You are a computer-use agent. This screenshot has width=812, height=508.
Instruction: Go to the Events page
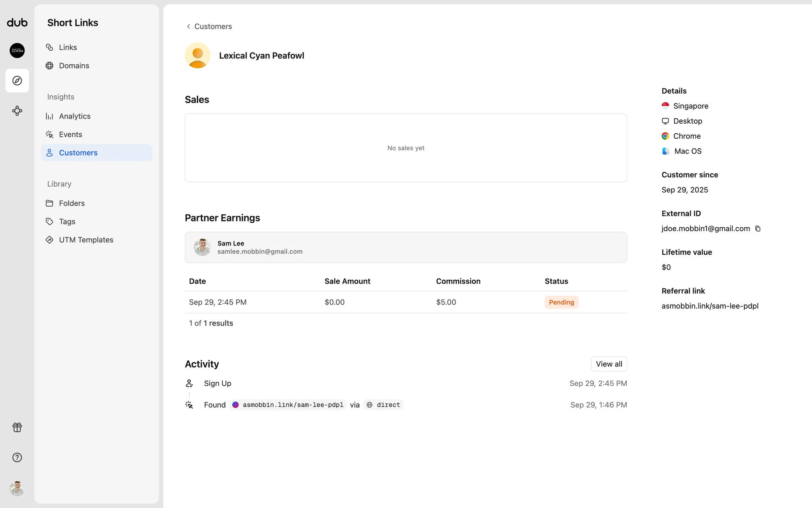click(70, 135)
